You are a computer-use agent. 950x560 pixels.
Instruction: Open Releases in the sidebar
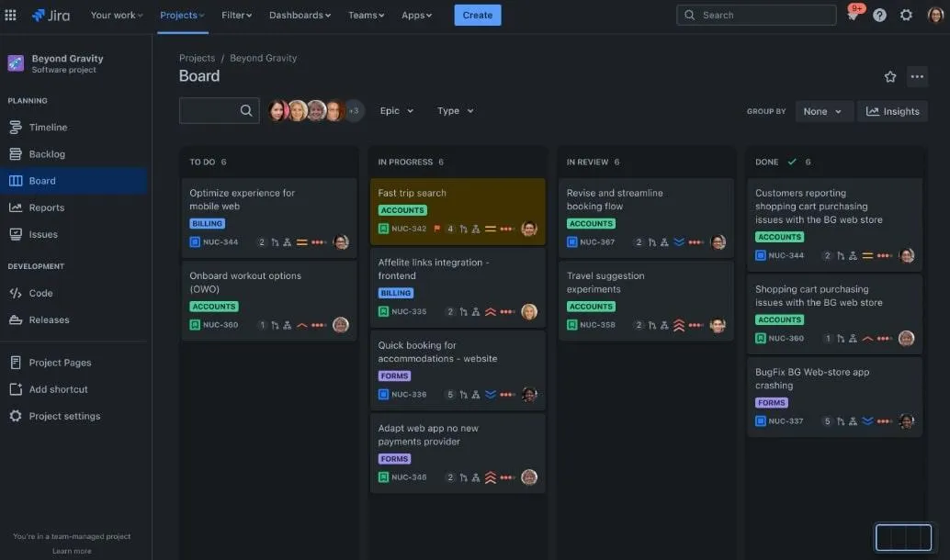click(74, 319)
